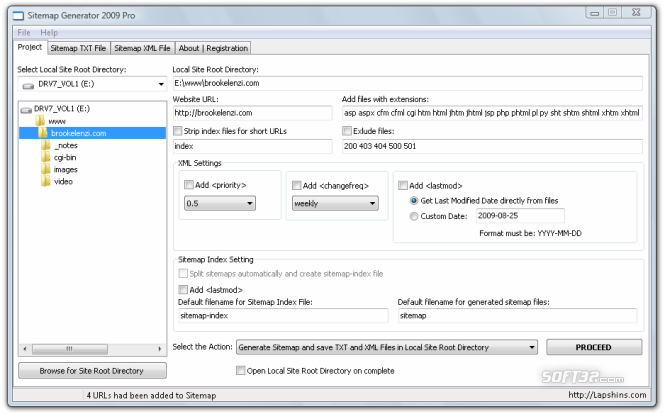Screen dimensions: 665x414
Task: Click the Sitemap Generator title bar icon
Action: coord(19,16)
